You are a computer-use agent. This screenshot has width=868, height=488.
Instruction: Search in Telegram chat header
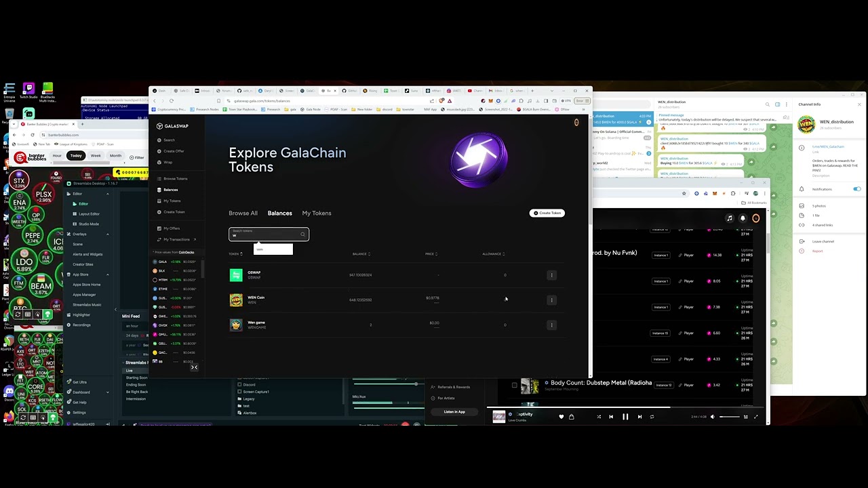(x=768, y=104)
